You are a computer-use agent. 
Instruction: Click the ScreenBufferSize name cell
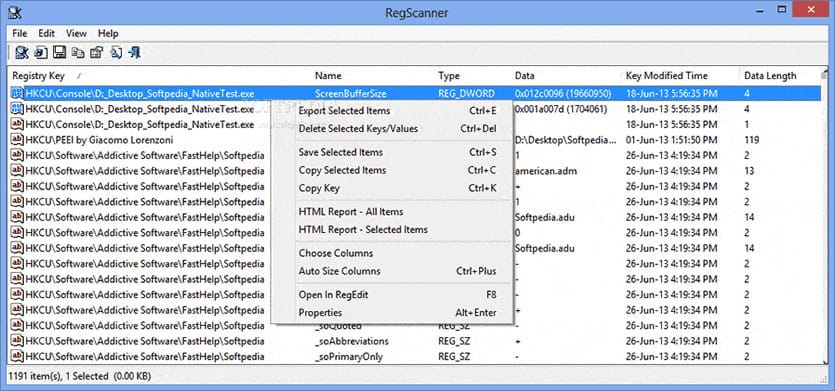pyautogui.click(x=350, y=94)
